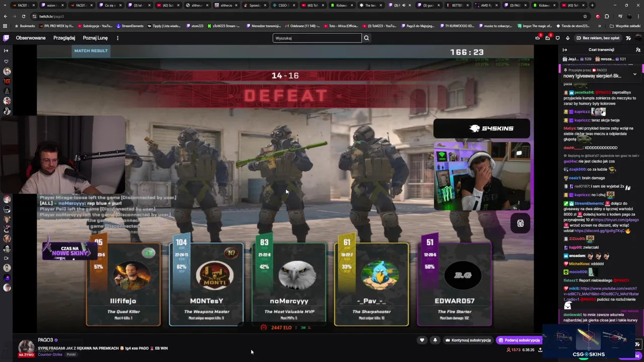Bookmark this page with star icon

coord(585,16)
